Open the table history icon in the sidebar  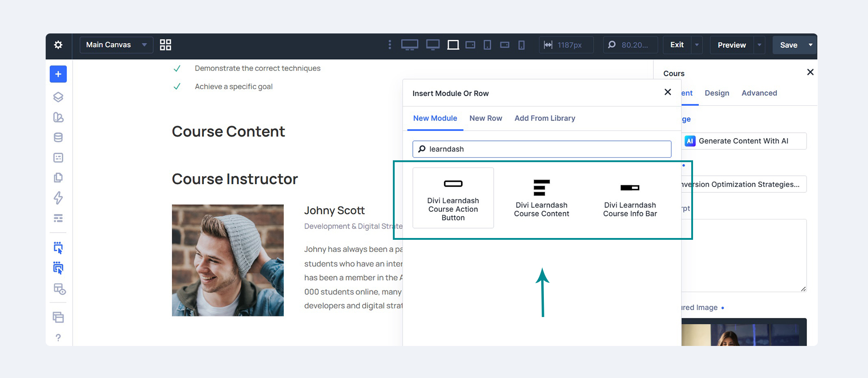pyautogui.click(x=60, y=289)
